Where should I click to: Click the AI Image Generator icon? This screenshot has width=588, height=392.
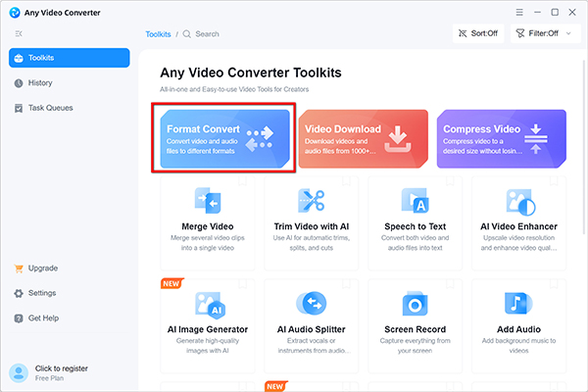[x=210, y=305]
